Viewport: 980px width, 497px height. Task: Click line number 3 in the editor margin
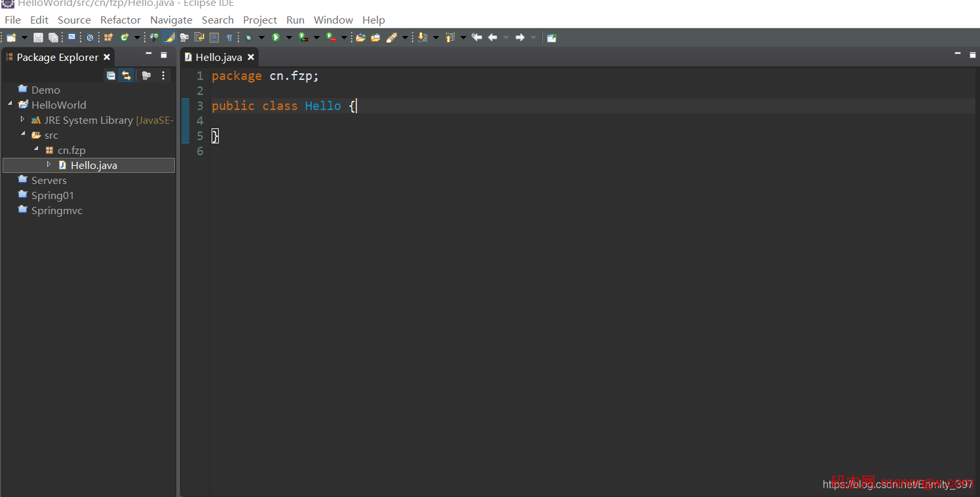pyautogui.click(x=200, y=105)
